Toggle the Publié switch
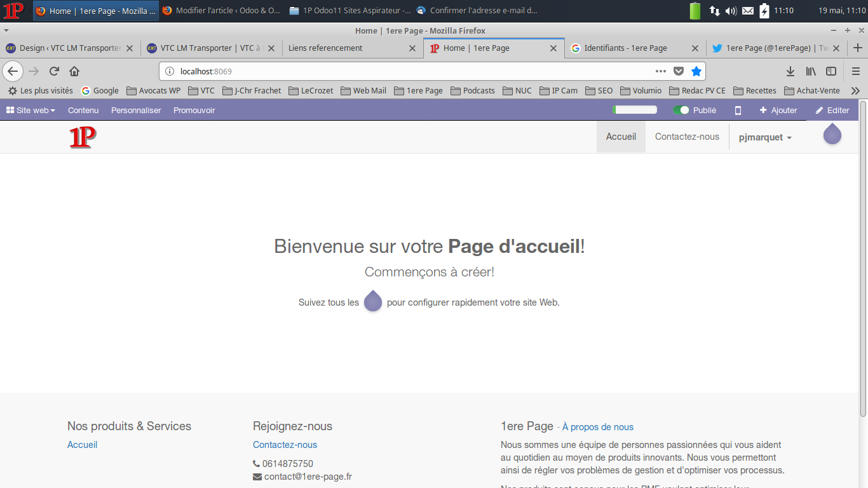The width and height of the screenshot is (868, 488). [681, 110]
